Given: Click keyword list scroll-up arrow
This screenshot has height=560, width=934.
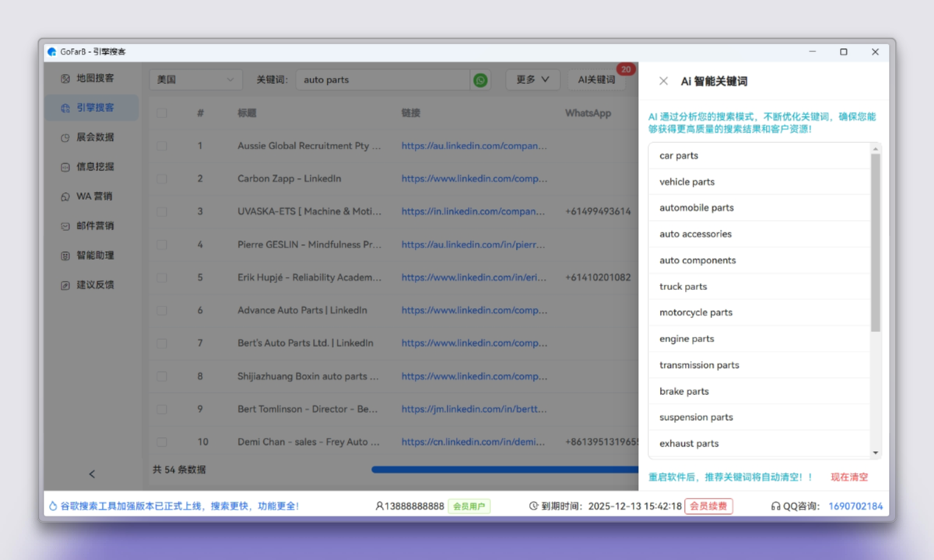Looking at the screenshot, I should coord(876,149).
